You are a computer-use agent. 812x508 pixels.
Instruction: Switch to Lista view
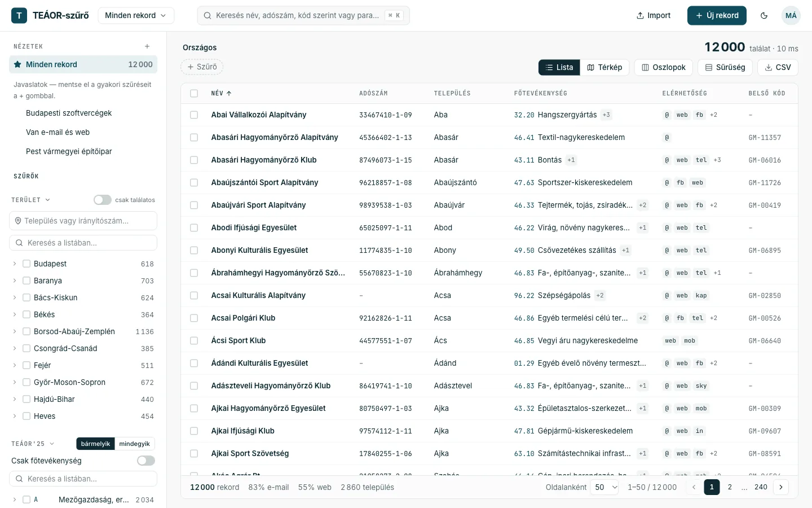(559, 67)
